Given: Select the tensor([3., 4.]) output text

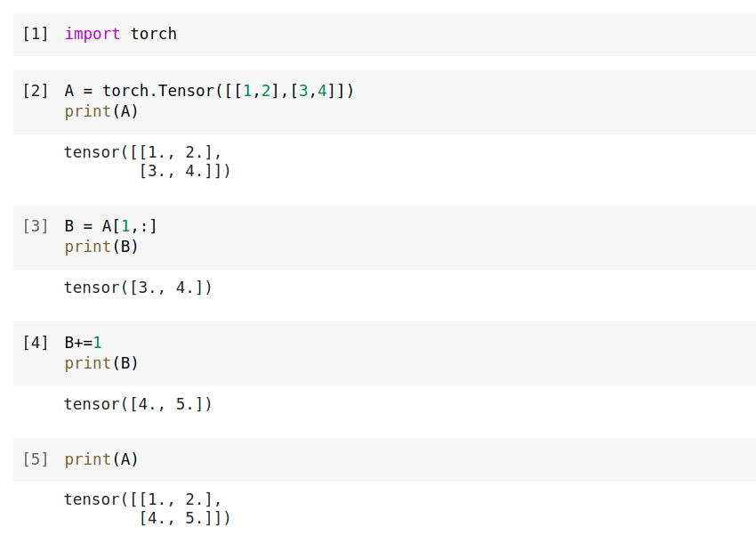Looking at the screenshot, I should 138,288.
